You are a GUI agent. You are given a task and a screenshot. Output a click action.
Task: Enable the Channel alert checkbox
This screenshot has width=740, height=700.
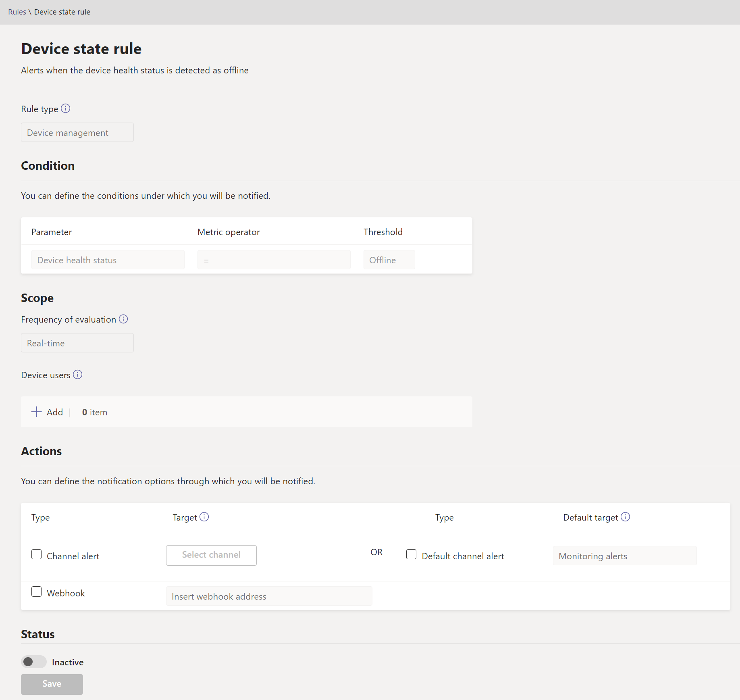tap(37, 554)
